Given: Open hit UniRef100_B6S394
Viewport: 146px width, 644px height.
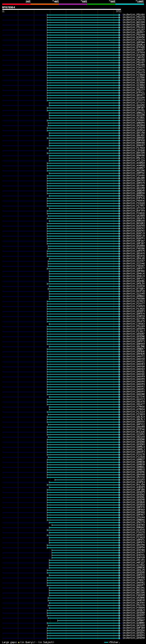Looking at the screenshot, I should pos(134,25).
